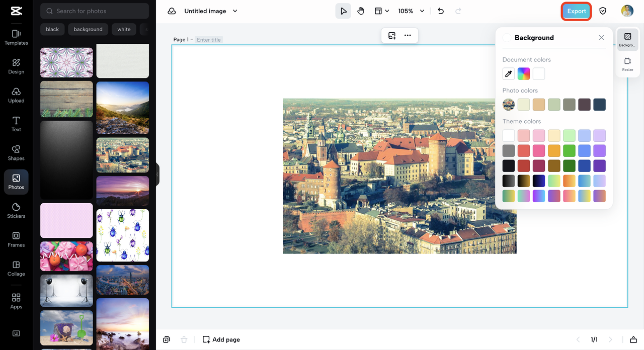Open the Resize panel icon
644x350 pixels.
[627, 64]
